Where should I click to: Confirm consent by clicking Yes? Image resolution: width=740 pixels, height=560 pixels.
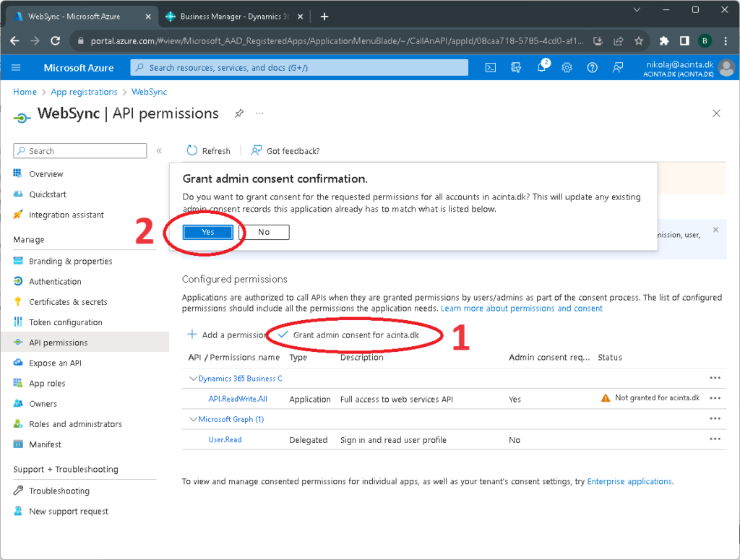[x=207, y=232]
